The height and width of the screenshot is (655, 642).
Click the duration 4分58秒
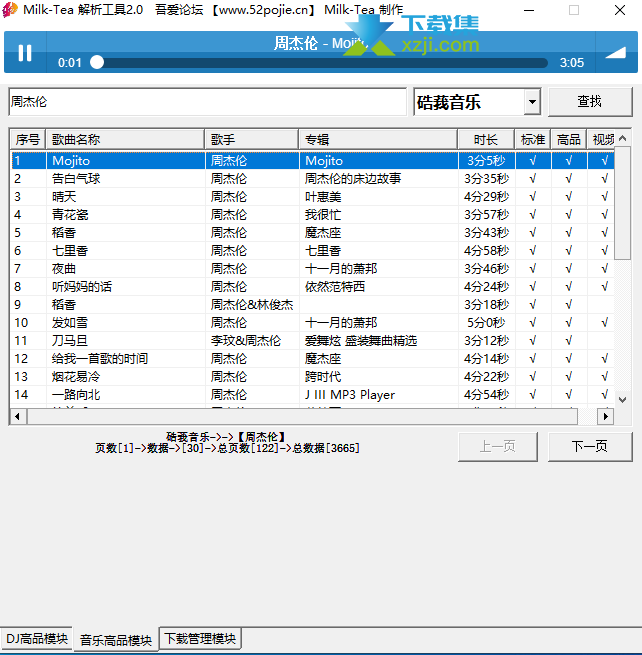click(x=486, y=251)
